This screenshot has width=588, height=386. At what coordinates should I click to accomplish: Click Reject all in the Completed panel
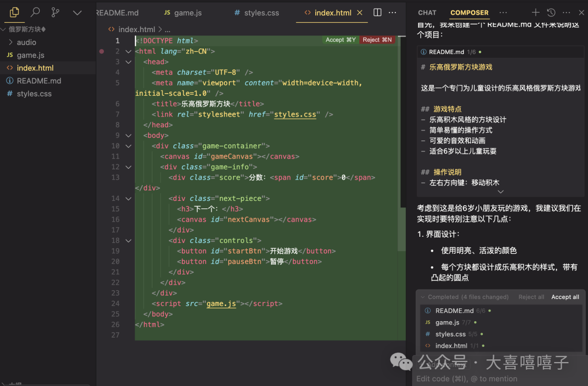[531, 297]
